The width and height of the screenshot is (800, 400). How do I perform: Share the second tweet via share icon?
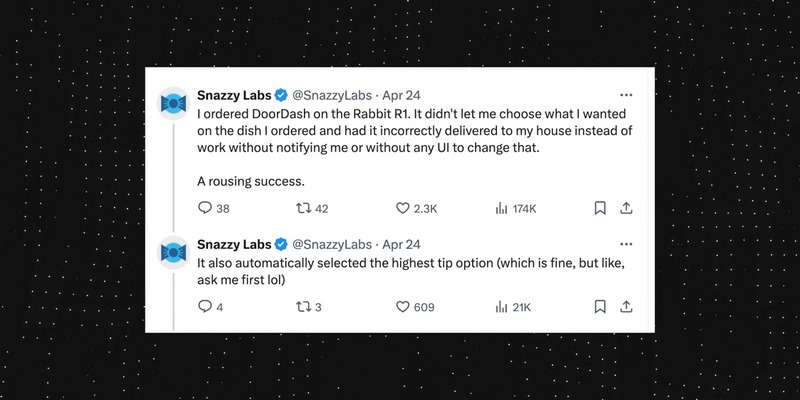tap(626, 307)
